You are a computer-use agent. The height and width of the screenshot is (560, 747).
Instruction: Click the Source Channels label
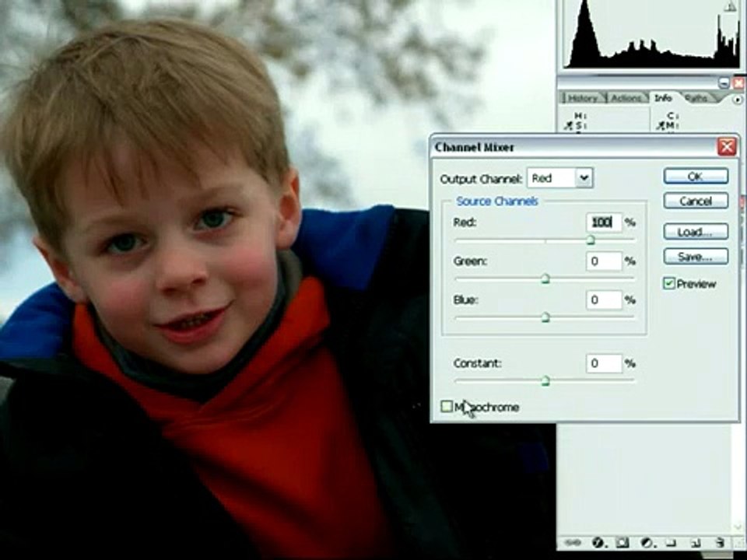pos(497,201)
